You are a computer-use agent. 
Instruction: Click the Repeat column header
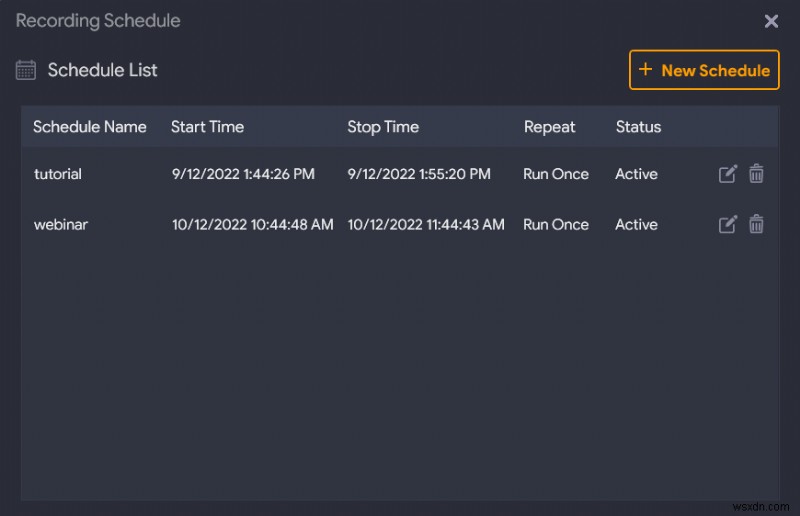pos(549,127)
